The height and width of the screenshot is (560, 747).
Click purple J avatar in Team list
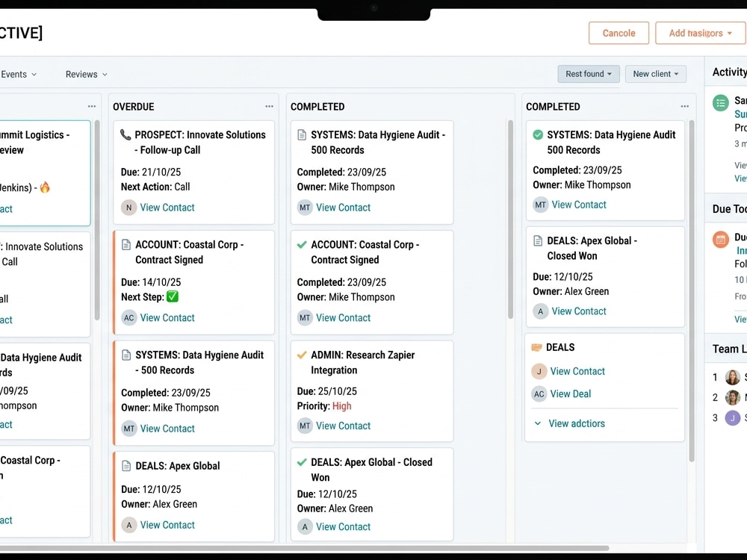point(732,417)
